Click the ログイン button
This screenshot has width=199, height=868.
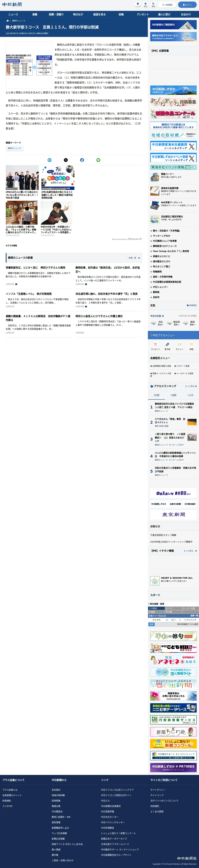187,5
